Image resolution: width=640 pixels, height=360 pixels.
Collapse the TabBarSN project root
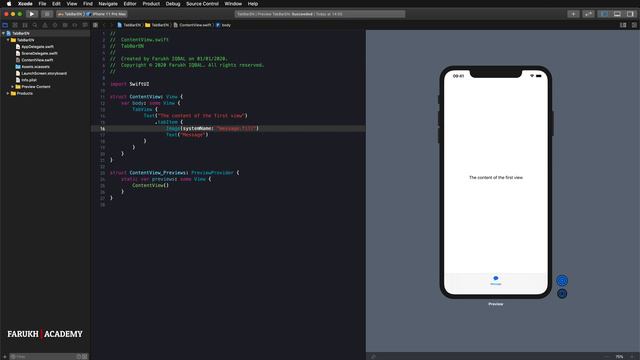tap(3, 33)
